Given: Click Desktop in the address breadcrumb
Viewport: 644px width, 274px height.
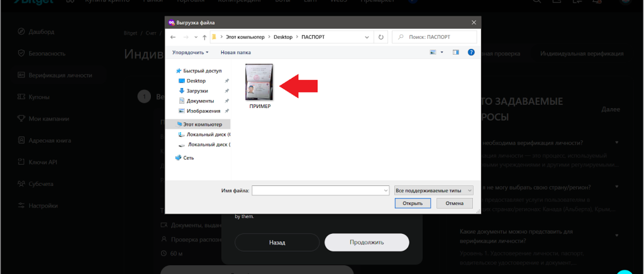Looking at the screenshot, I should 282,38.
